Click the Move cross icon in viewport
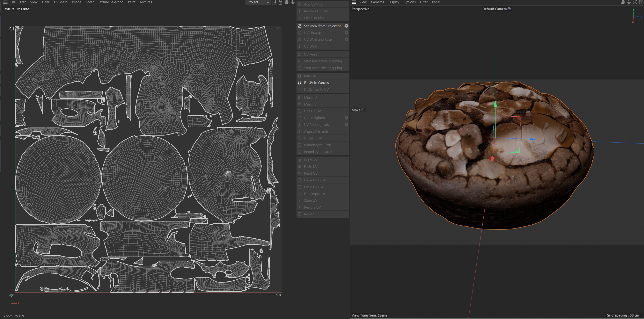Viewport: 644px width, 319px height. 363,110
